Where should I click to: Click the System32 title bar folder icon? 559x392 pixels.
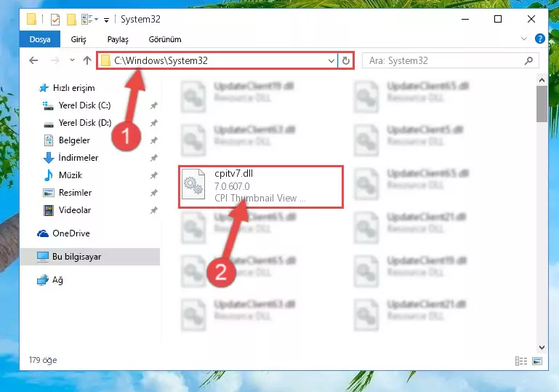(32, 19)
